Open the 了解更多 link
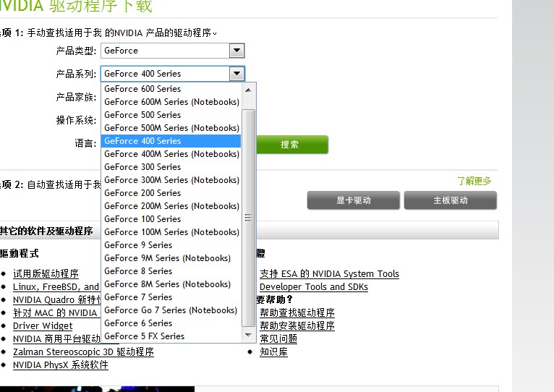 click(x=474, y=181)
